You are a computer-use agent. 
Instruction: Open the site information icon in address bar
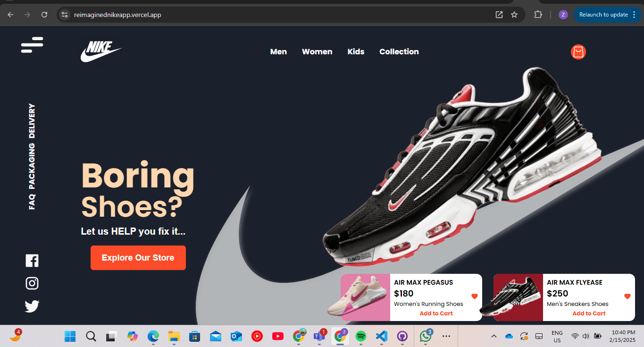click(x=65, y=15)
